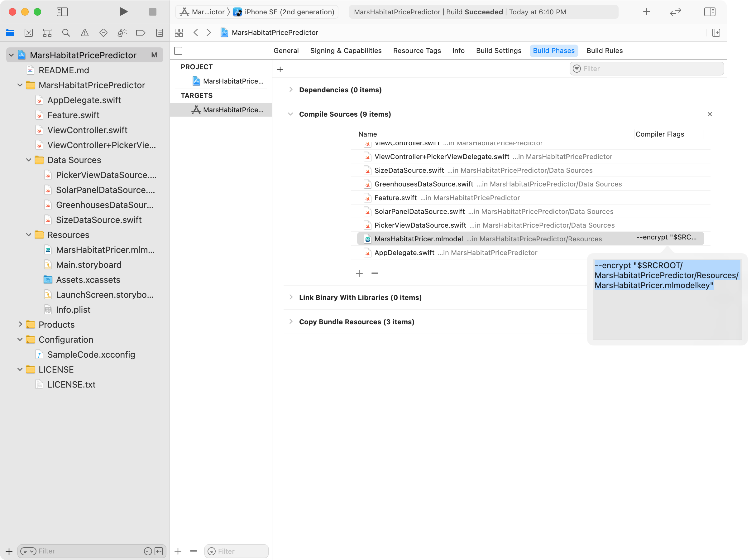Select iPhone SE run destination
756x560 pixels.
pyautogui.click(x=289, y=12)
